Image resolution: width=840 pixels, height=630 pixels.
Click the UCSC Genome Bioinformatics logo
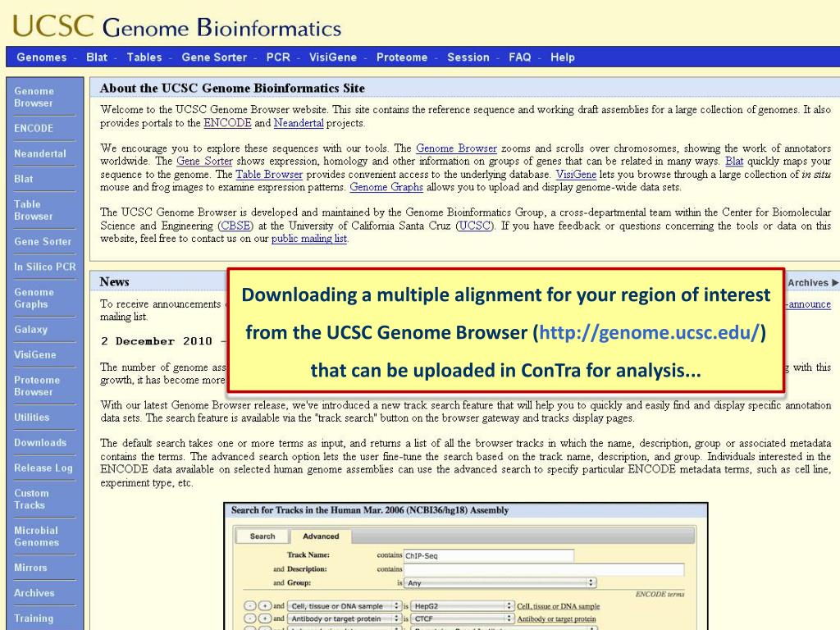pyautogui.click(x=176, y=25)
